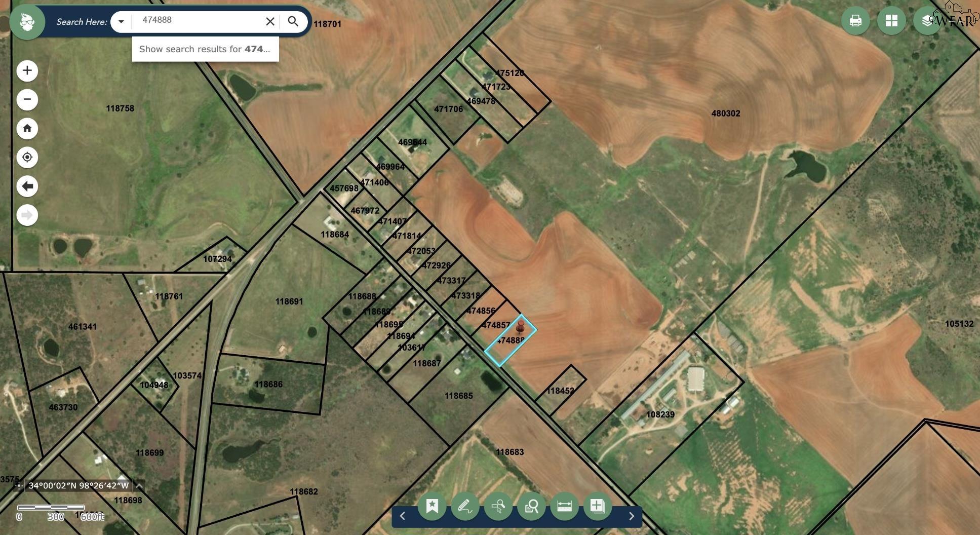The width and height of the screenshot is (980, 535).
Task: Zoom out of the map
Action: (27, 99)
